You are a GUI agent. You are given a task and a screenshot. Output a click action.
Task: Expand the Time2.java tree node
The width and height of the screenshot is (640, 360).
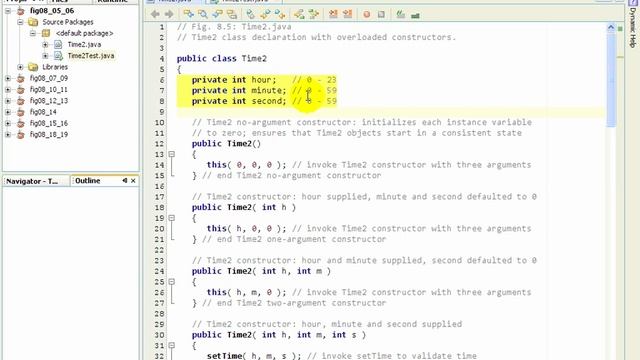click(46, 44)
